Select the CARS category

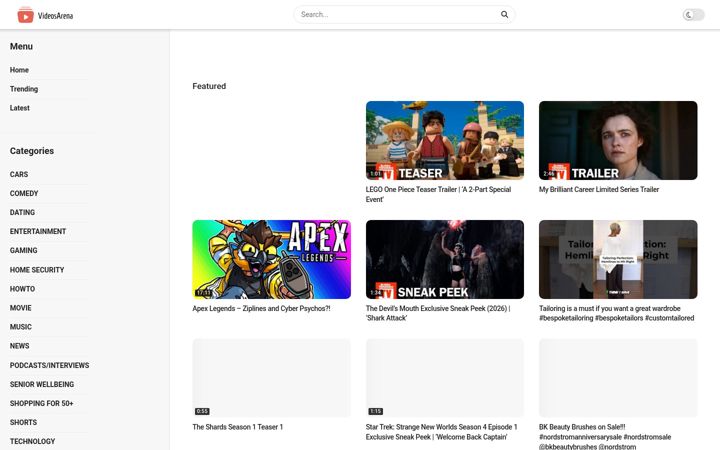click(19, 174)
